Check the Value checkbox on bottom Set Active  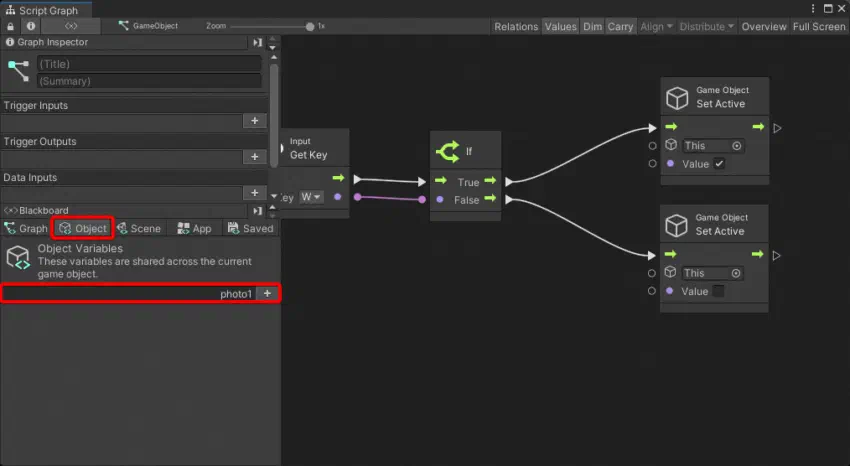click(718, 292)
